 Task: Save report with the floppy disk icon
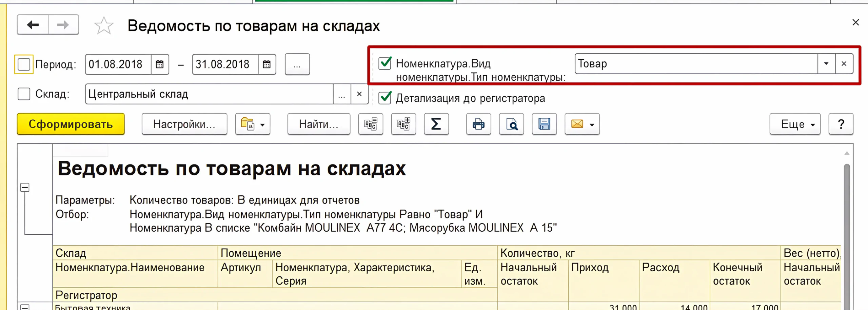pyautogui.click(x=544, y=124)
